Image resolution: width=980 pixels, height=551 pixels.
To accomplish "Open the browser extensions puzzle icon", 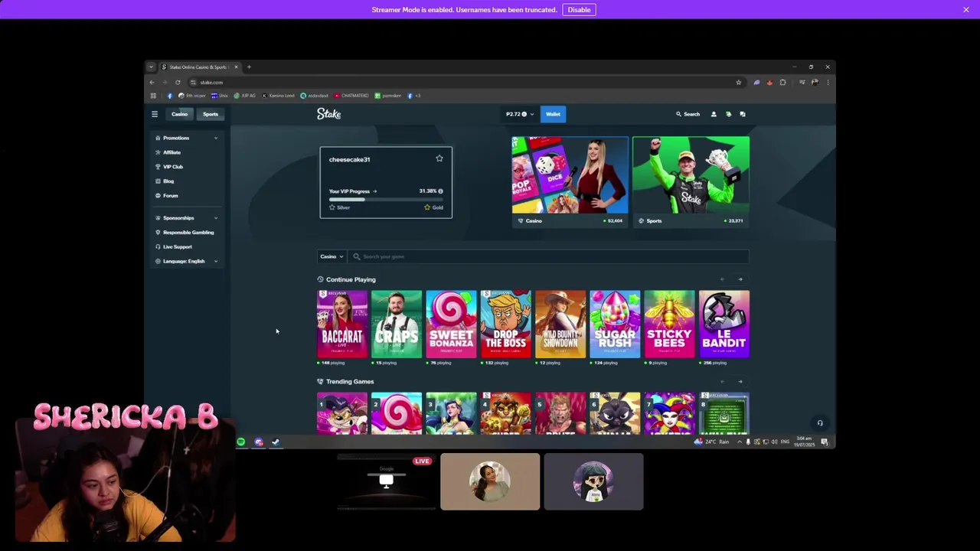I will click(x=782, y=82).
